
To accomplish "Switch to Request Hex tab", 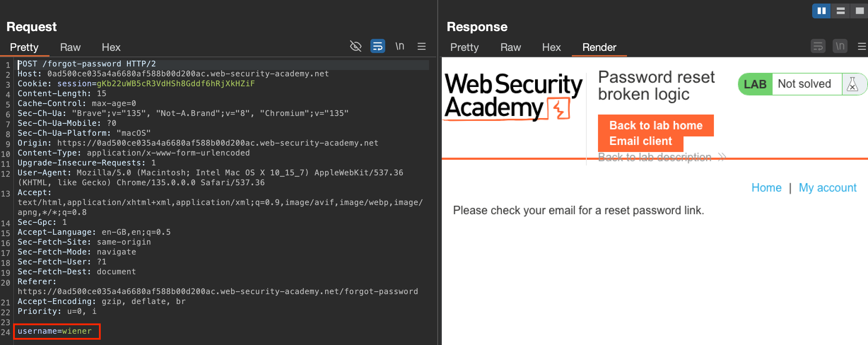I will click(x=111, y=47).
